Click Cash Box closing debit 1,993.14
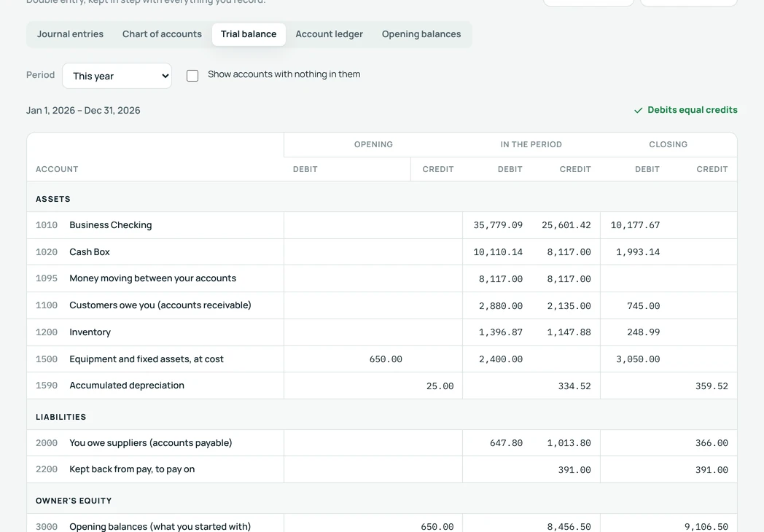Screen dimensions: 764x532 pyautogui.click(x=638, y=252)
